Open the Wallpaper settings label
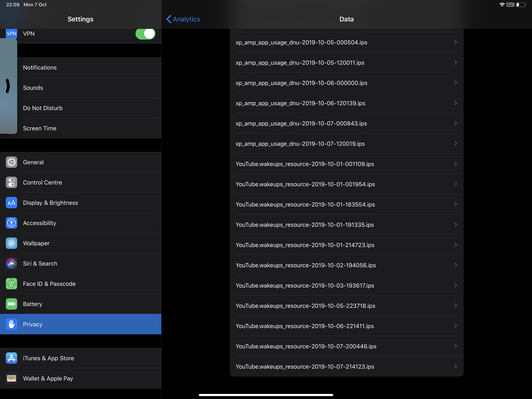Image resolution: width=532 pixels, height=399 pixels. coord(36,243)
